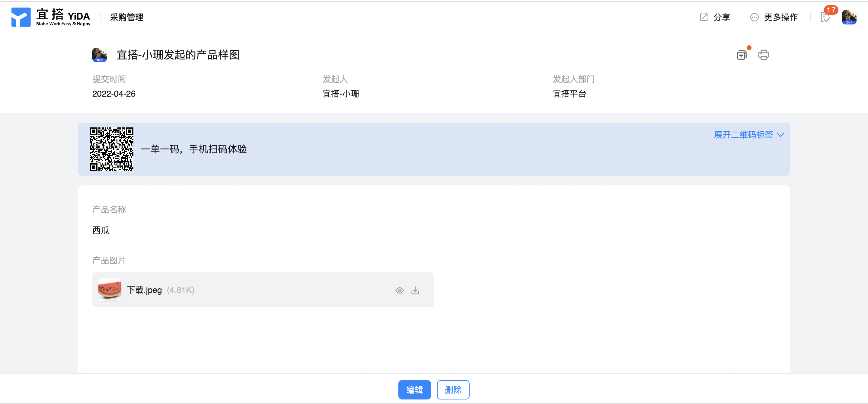Click the print icon

pos(763,55)
